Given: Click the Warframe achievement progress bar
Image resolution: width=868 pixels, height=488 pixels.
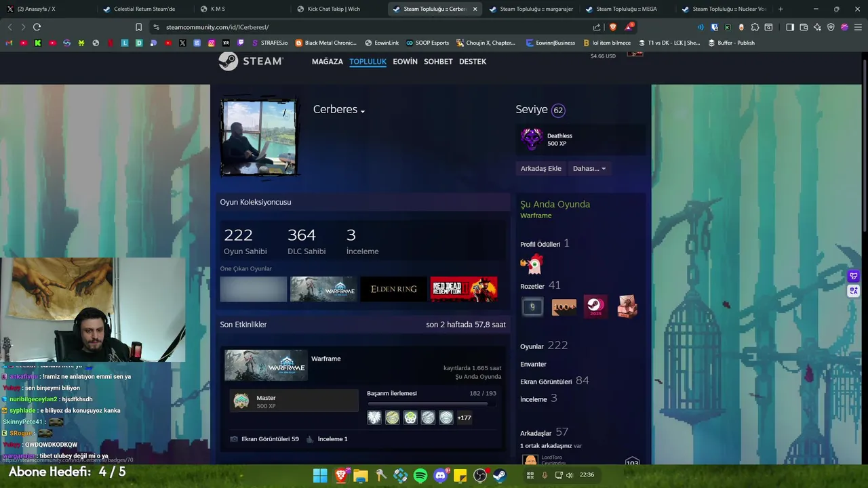Looking at the screenshot, I should (x=431, y=405).
